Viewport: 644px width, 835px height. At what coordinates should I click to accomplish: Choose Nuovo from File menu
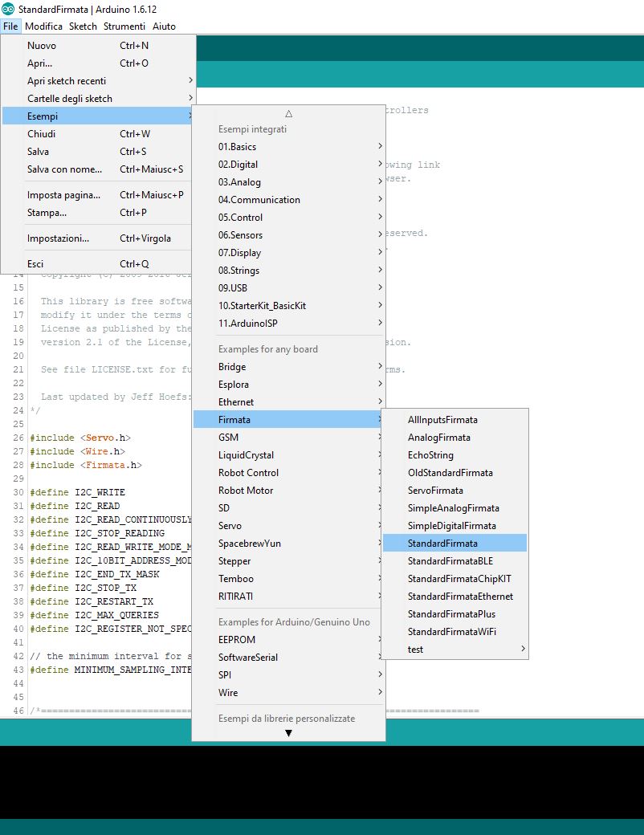tap(98, 46)
